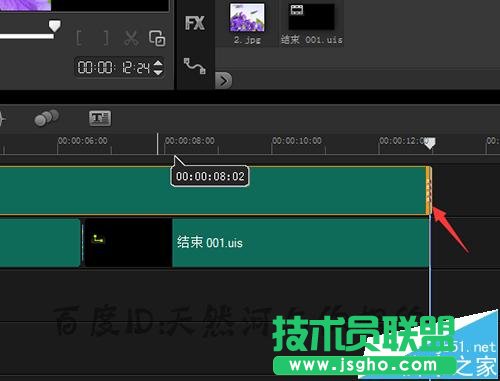Open the sound mixer circles icon
500x381 pixels.
46,118
